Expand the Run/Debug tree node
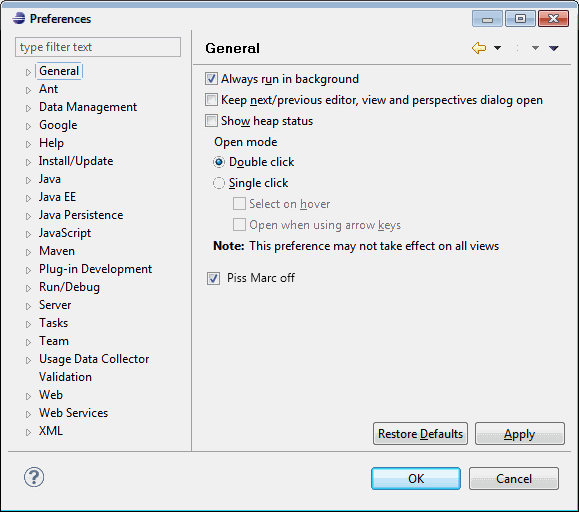 28,288
